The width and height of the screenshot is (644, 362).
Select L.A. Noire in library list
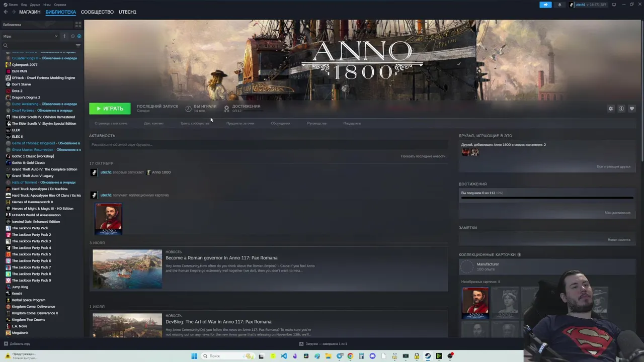(x=19, y=326)
